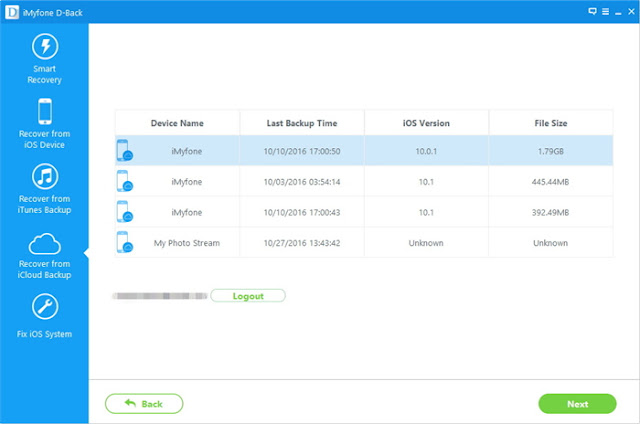Click the Device Name column header
Viewport: 640px width, 424px height.
(177, 123)
